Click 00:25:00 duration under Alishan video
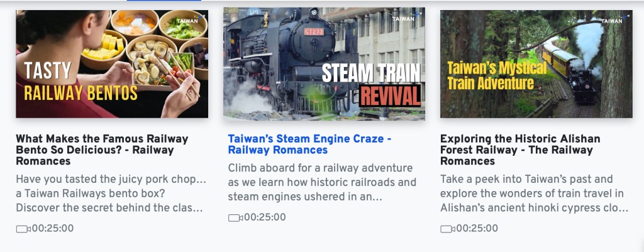This screenshot has height=252, width=644. coord(477,229)
